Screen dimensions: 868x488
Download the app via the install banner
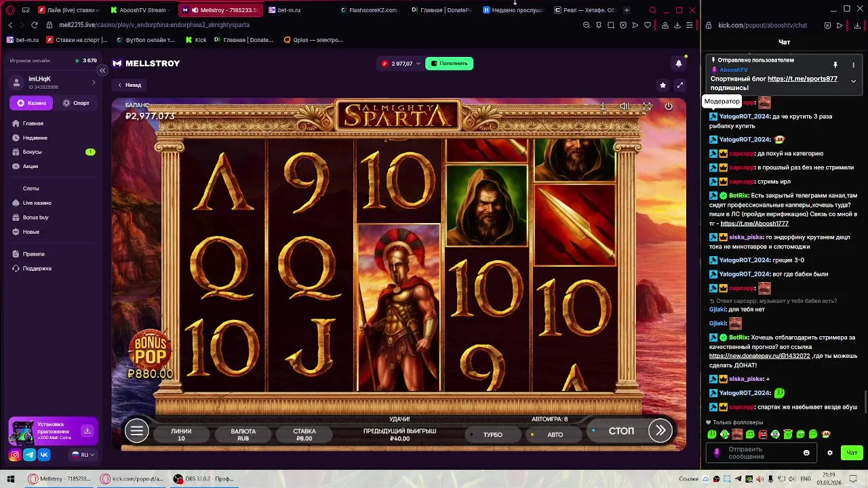pos(87,431)
